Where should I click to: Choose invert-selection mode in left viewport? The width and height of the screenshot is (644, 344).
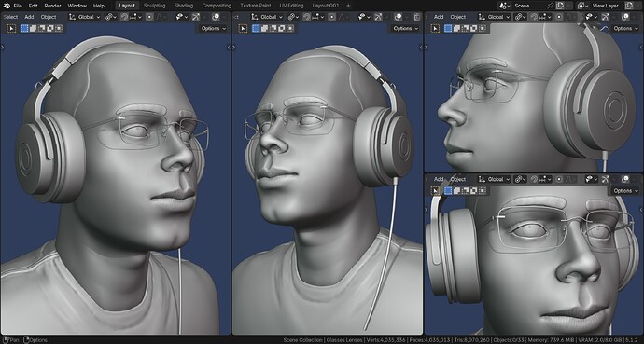pyautogui.click(x=50, y=28)
